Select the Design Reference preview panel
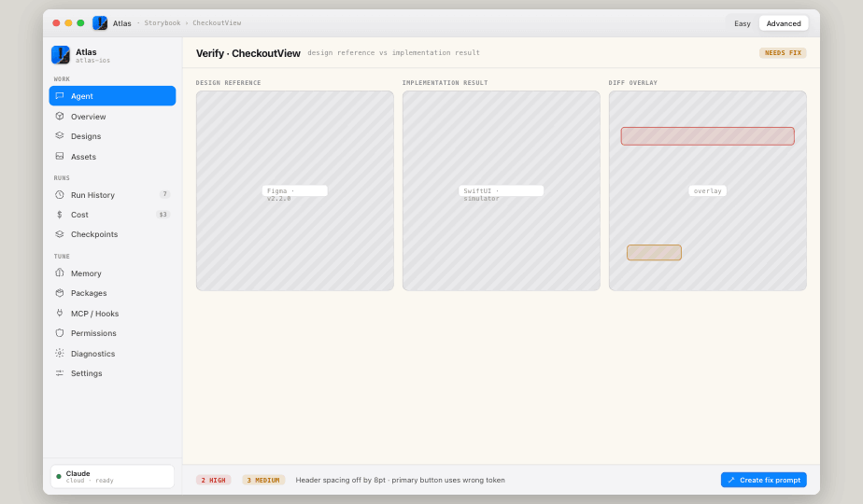The width and height of the screenshot is (863, 504). tap(295, 190)
